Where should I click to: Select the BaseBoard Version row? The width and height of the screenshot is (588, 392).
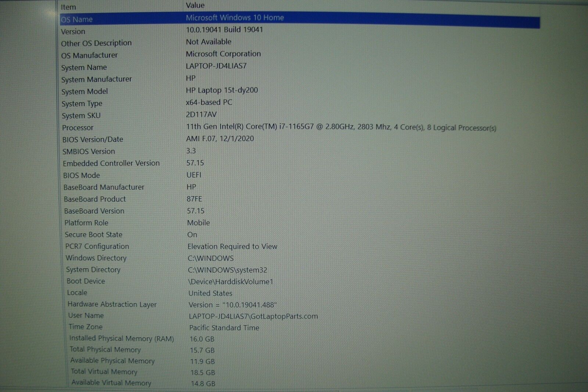coord(94,211)
